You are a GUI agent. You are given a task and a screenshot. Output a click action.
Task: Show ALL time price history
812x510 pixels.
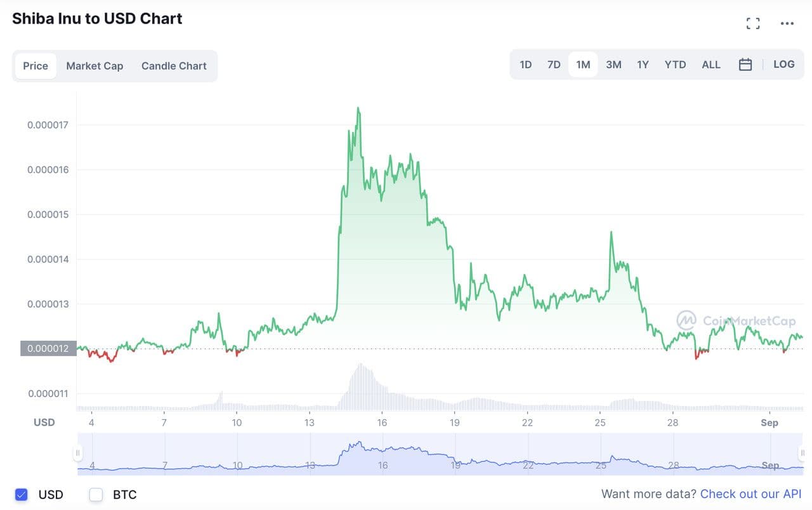[710, 65]
